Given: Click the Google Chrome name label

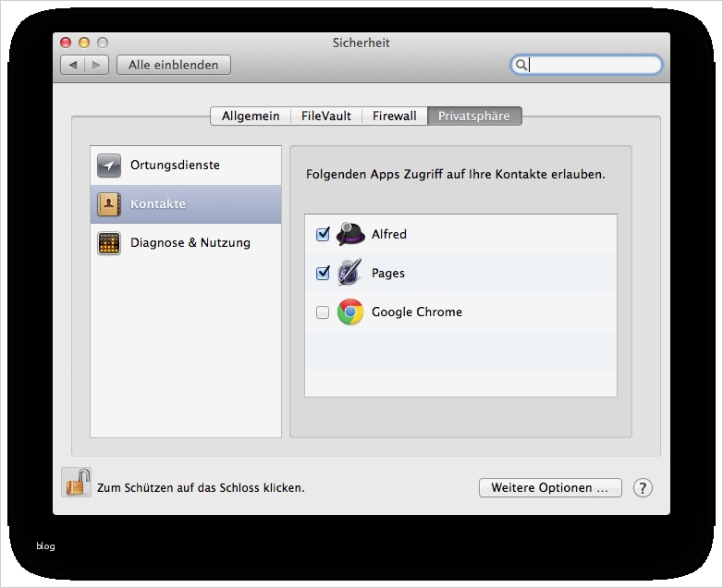Looking at the screenshot, I should click(417, 312).
